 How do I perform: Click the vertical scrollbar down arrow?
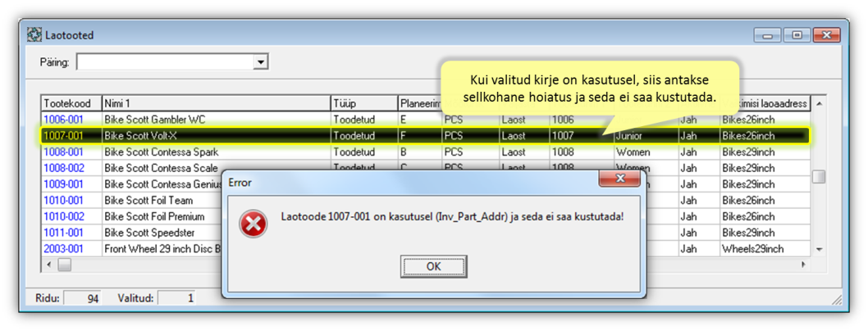coord(819,250)
